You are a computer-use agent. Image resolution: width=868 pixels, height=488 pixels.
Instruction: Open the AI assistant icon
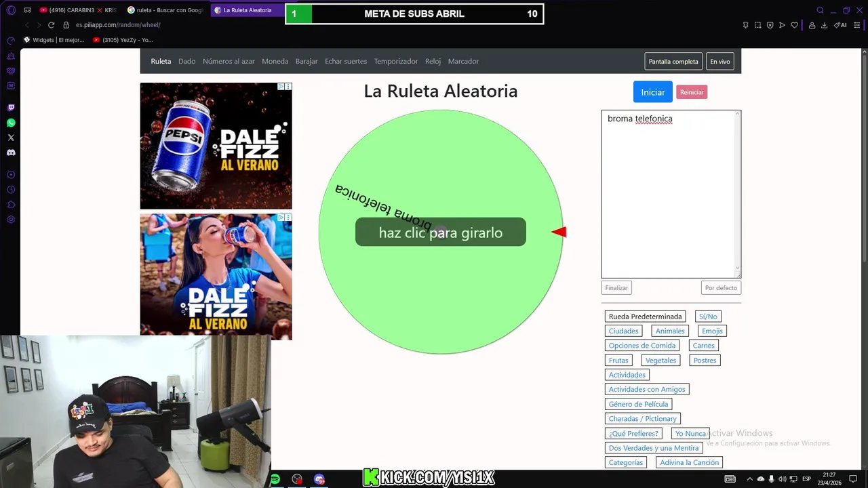click(840, 25)
